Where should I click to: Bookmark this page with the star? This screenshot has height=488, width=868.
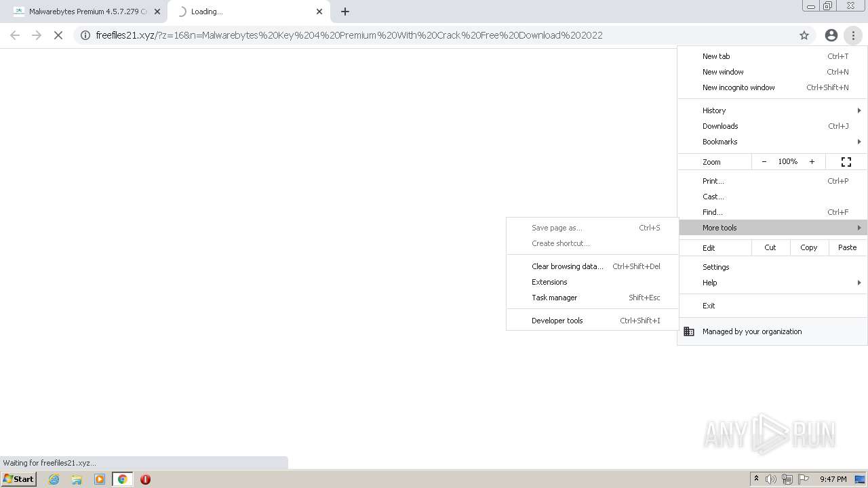click(x=804, y=35)
